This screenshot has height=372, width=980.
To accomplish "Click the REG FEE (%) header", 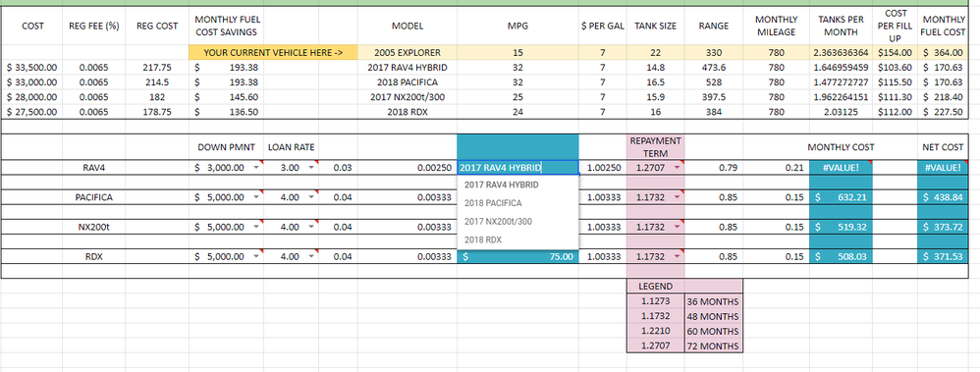I will pyautogui.click(x=93, y=26).
